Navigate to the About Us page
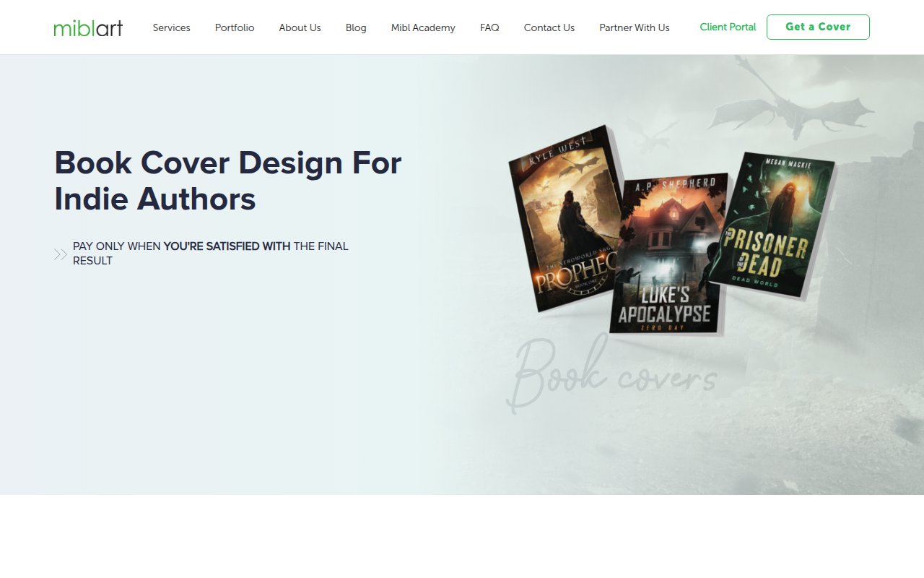This screenshot has width=924, height=578. pos(300,27)
